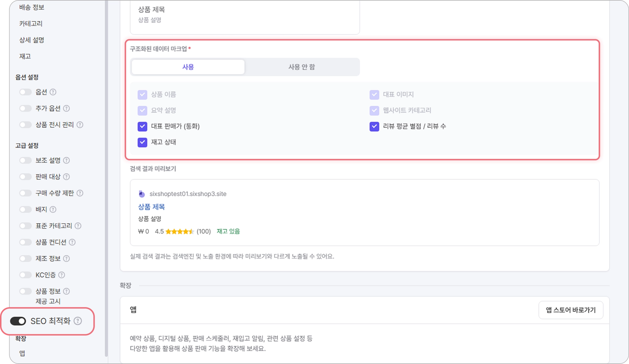Click 앱 스토어 바로가기 button
Screen dimensions: 629x364
point(571,310)
